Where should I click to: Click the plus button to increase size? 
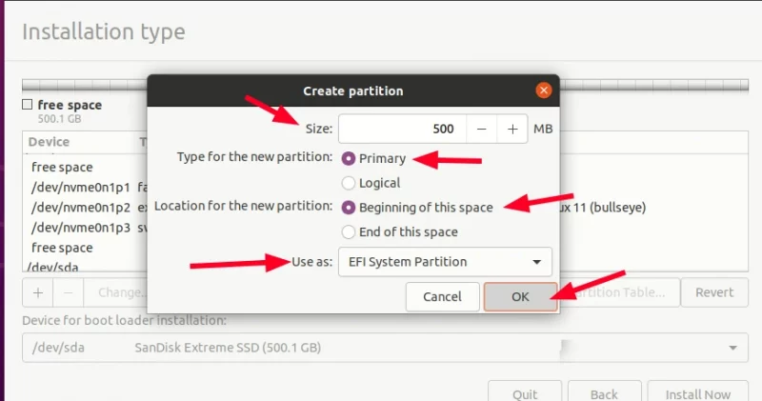tap(512, 129)
